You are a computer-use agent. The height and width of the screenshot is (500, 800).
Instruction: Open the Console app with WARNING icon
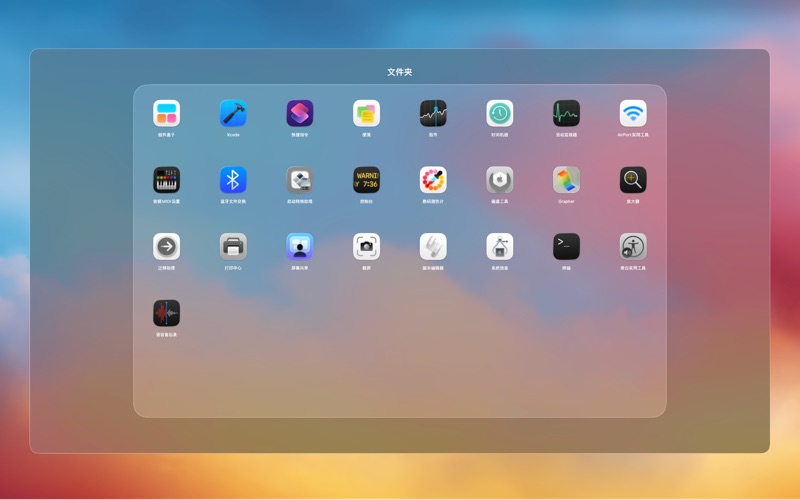[366, 180]
